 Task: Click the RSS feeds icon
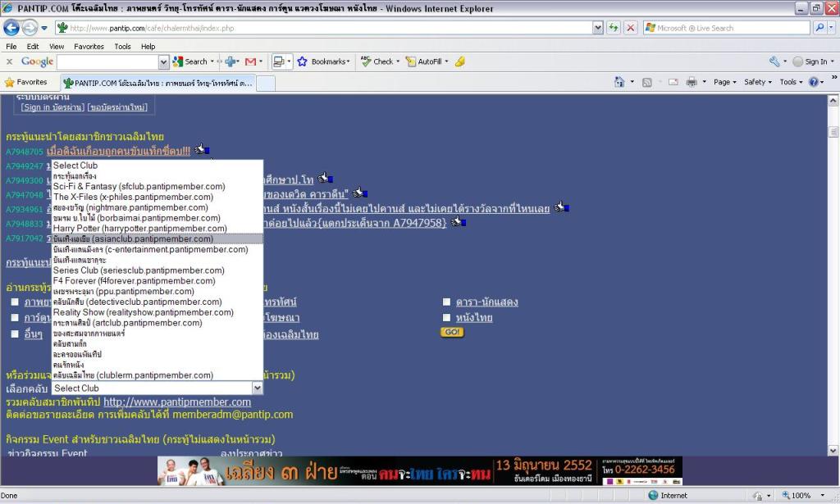pyautogui.click(x=647, y=82)
